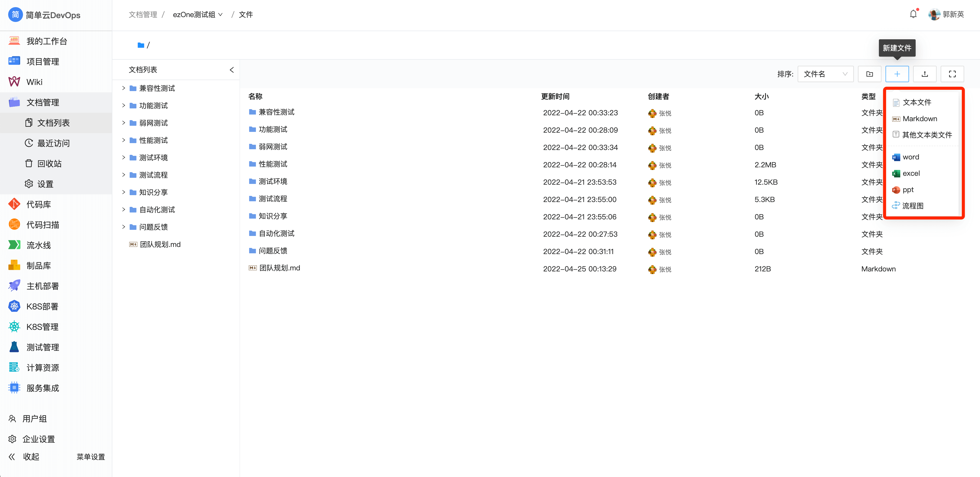
Task: Open the K8S部署 sidebar item
Action: pyautogui.click(x=42, y=307)
